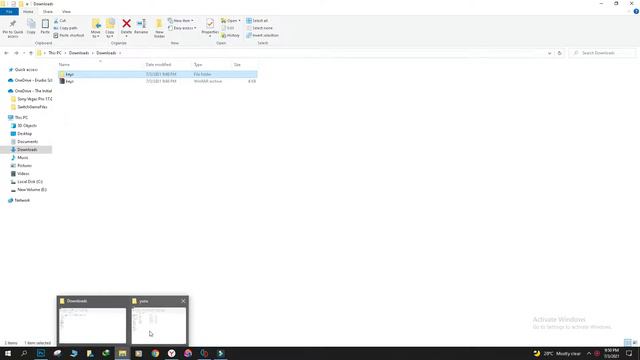This screenshot has width=640, height=360.
Task: Go forward using the Forward arrow
Action: [x=16, y=53]
